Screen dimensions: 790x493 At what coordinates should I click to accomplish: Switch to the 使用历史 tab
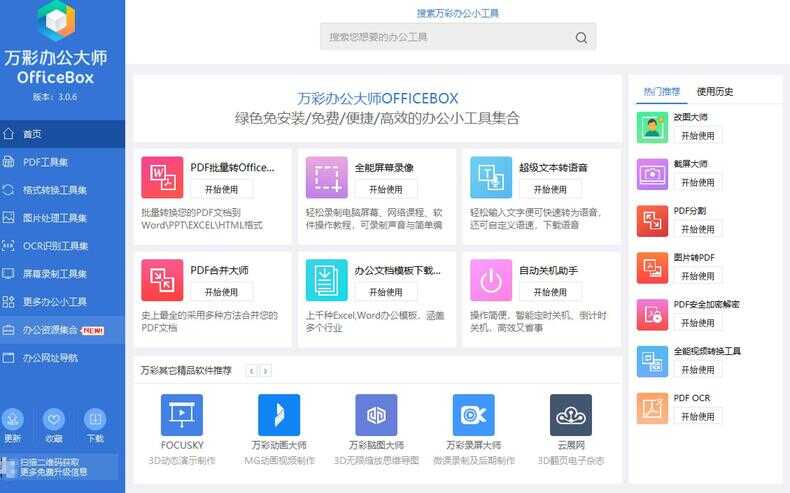pyautogui.click(x=714, y=92)
